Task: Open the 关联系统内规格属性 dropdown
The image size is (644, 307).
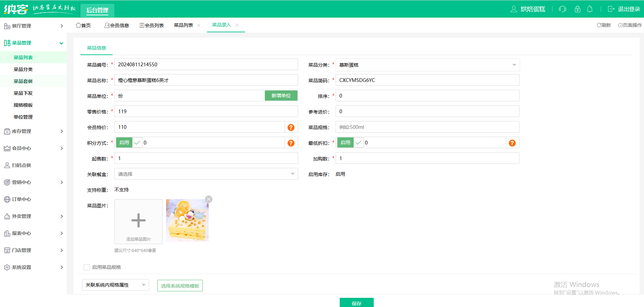Action: tap(116, 285)
